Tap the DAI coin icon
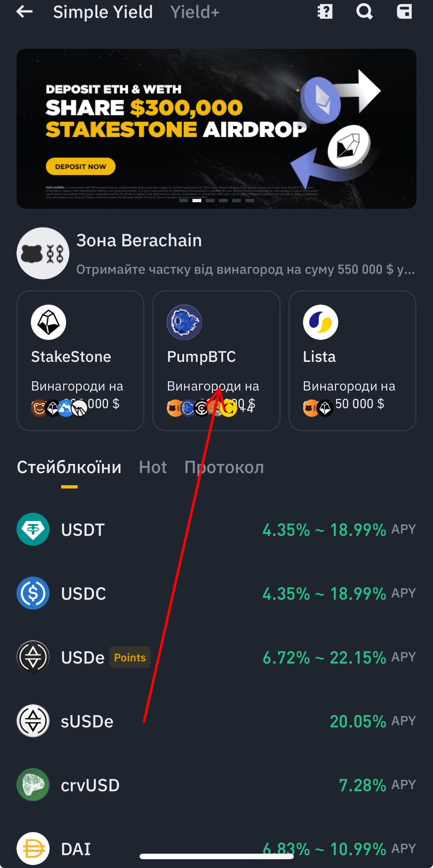Viewport: 433px width, 868px height. pos(33,848)
